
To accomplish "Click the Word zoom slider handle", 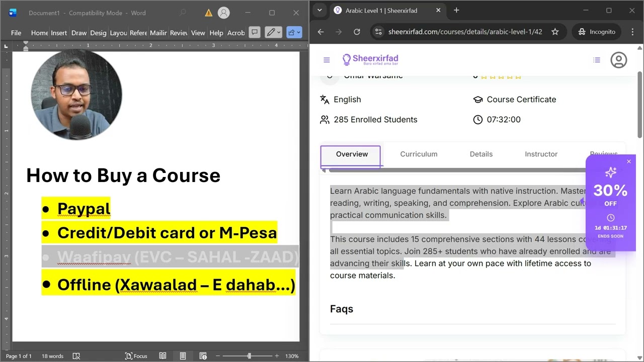I will tap(249, 356).
